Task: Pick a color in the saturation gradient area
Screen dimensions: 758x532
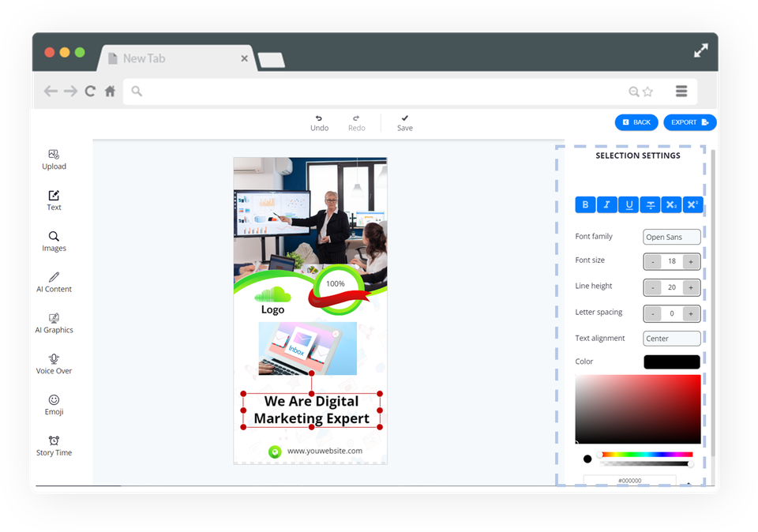Action: 638,409
